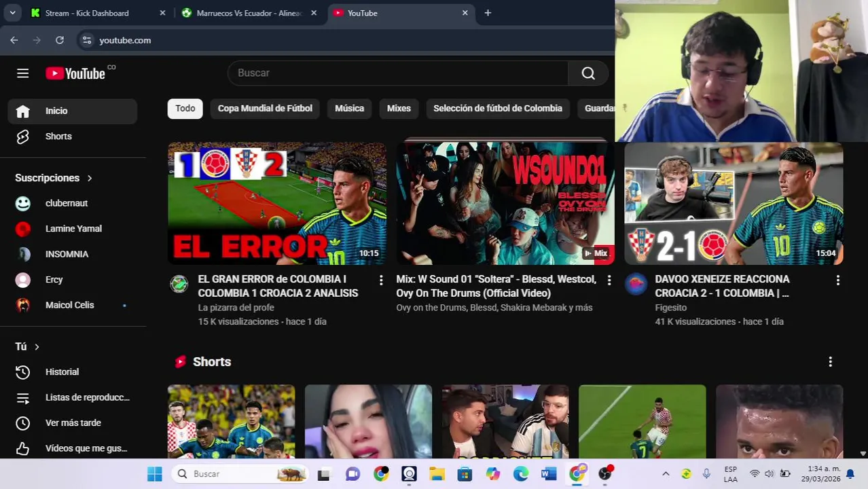Open options for EL GRAN ERROR video

click(x=381, y=280)
